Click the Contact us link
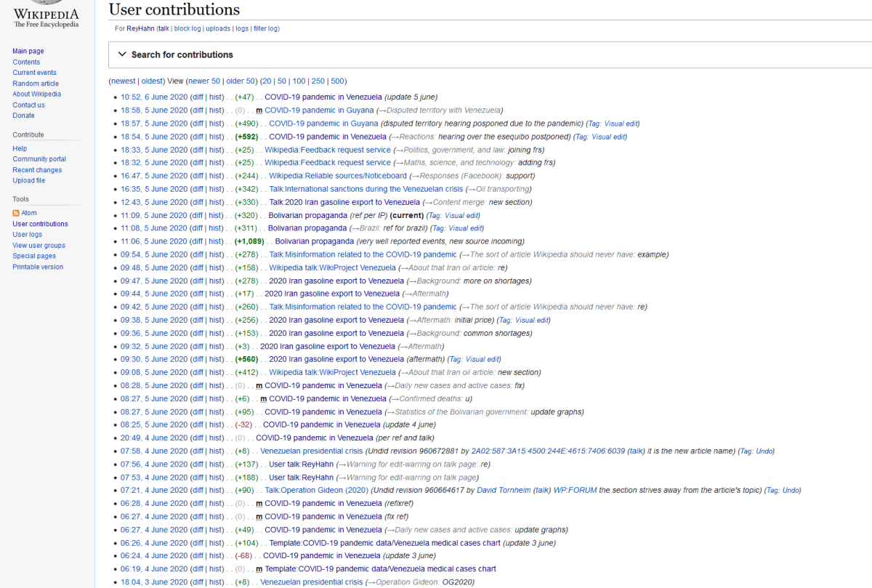This screenshot has height=588, width=872. 28,105
